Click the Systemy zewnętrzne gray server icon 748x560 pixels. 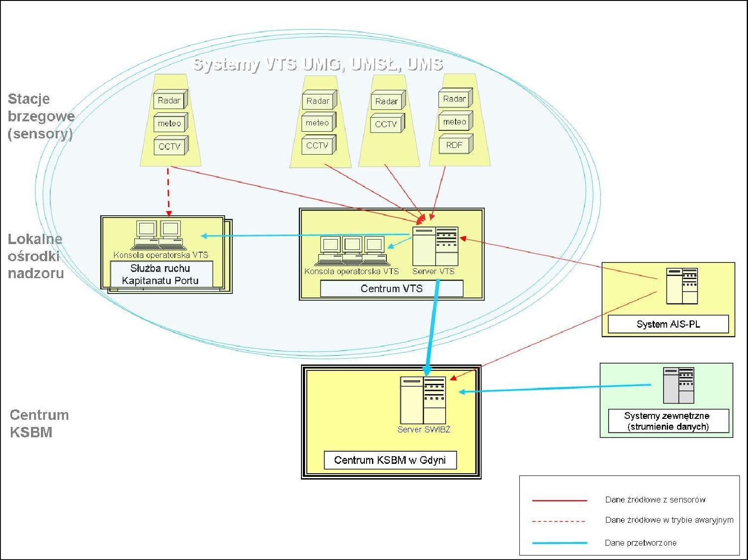pyautogui.click(x=679, y=385)
